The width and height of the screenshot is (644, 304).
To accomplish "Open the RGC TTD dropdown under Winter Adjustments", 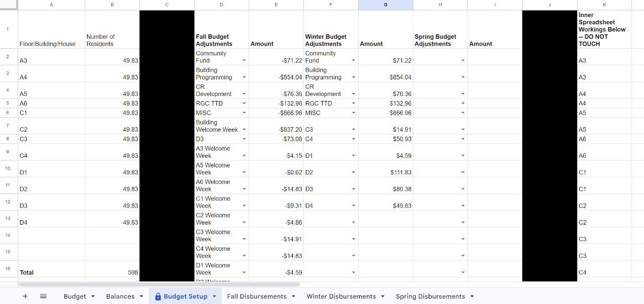I will pyautogui.click(x=353, y=103).
